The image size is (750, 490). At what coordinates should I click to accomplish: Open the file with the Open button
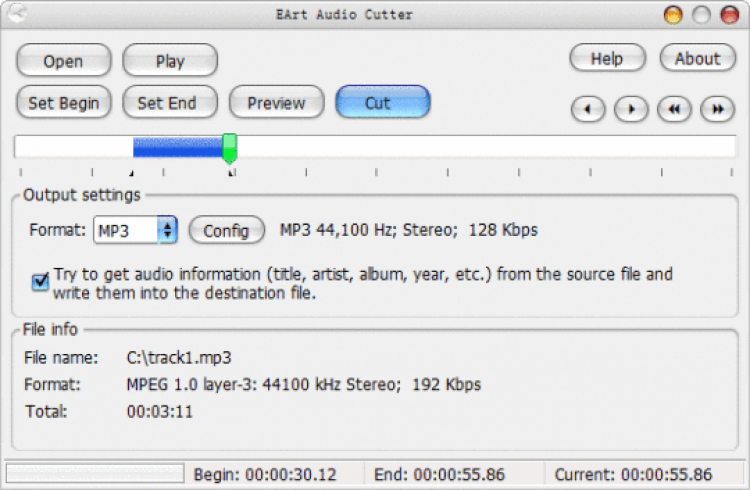63,61
